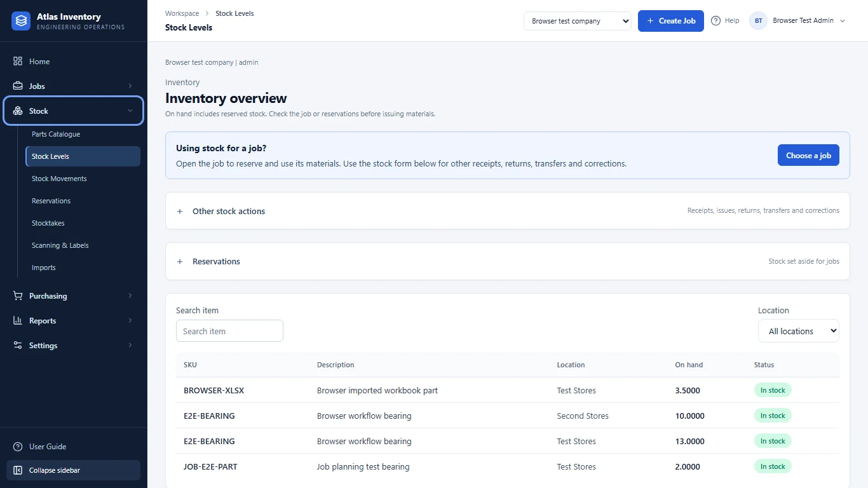Click the Jobs briefcase icon
This screenshot has height=488, width=868.
(x=18, y=86)
